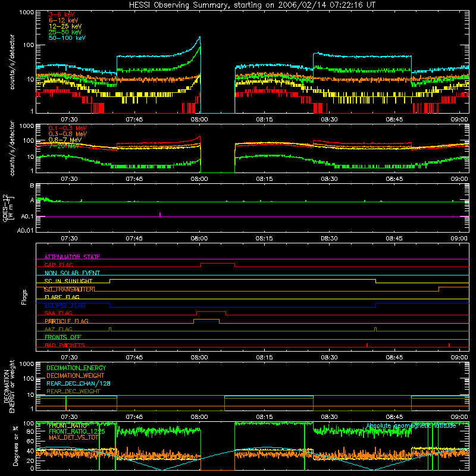This screenshot has height=476, width=476.
Task: Click the '08:30' time label under GOES panel
Action: click(x=330, y=239)
